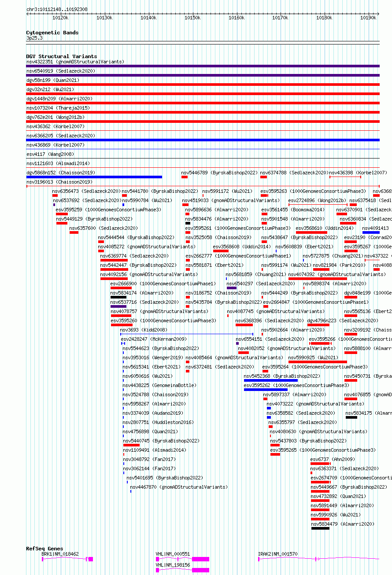Click the 10180k ruler position label

pyautogui.click(x=324, y=18)
